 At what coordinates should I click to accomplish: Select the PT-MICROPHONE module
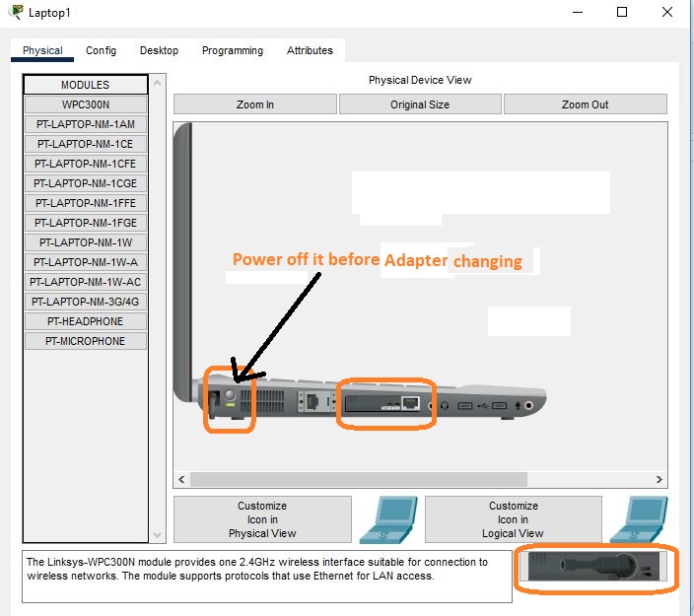point(86,341)
